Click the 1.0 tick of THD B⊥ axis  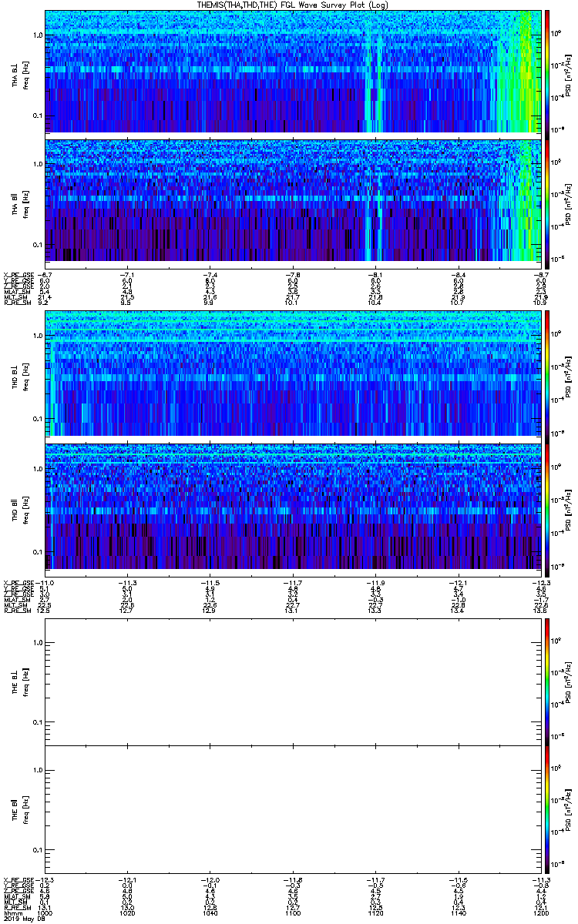(x=36, y=337)
